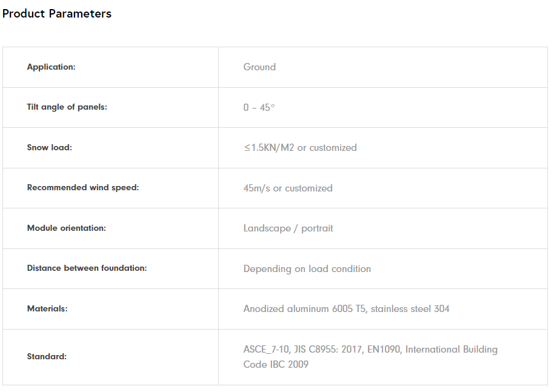The height and width of the screenshot is (392, 554).
Task: Click the word portrait in orientation row
Action: click(317, 228)
